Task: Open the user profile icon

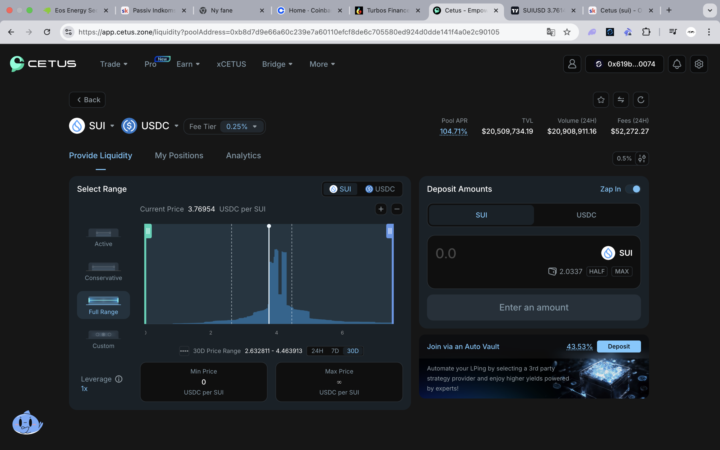Action: (x=572, y=64)
